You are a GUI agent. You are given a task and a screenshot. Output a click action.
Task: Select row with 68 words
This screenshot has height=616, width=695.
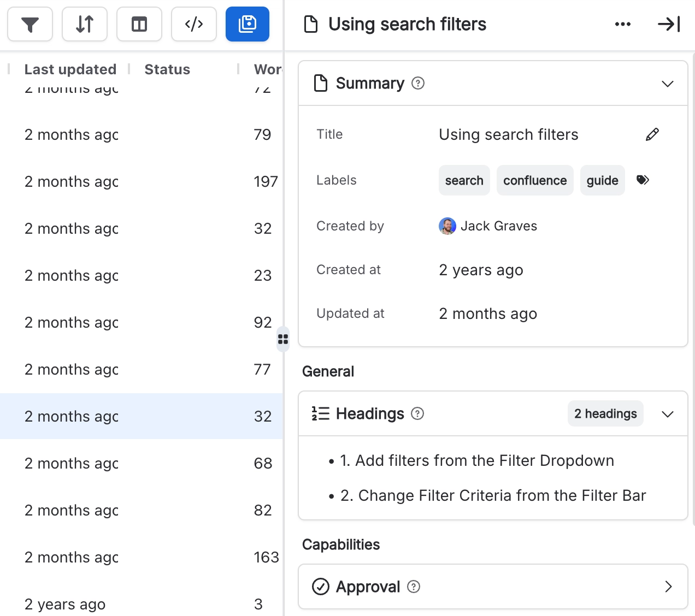(x=142, y=463)
